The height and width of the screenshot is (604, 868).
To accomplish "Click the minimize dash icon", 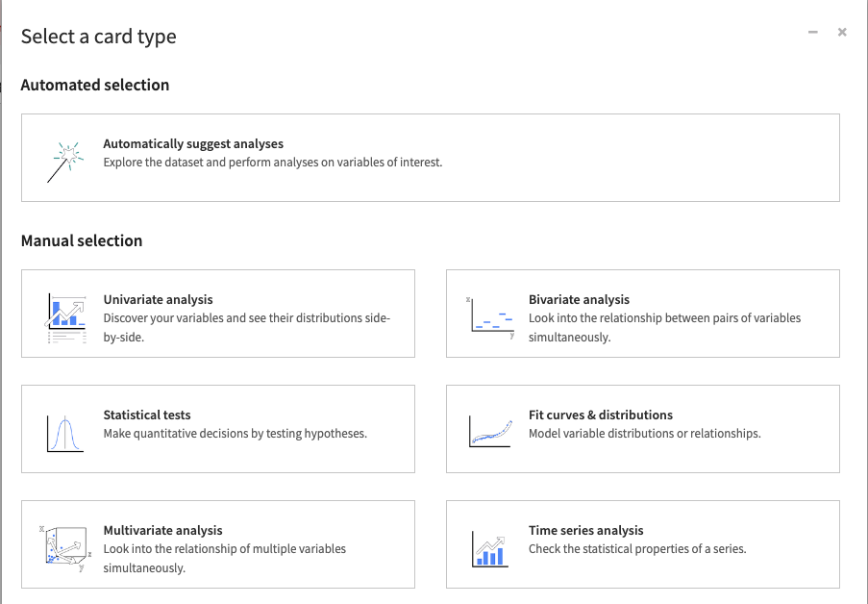I will tap(811, 32).
